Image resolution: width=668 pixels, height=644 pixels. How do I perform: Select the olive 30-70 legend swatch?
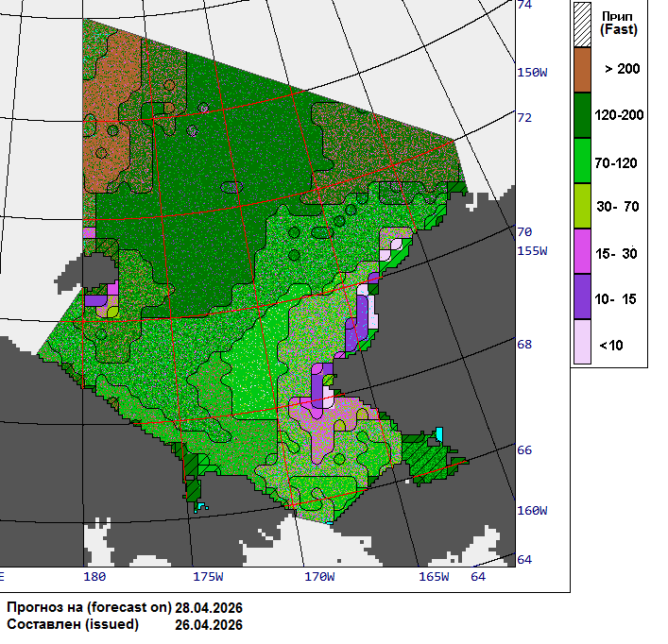coord(582,206)
